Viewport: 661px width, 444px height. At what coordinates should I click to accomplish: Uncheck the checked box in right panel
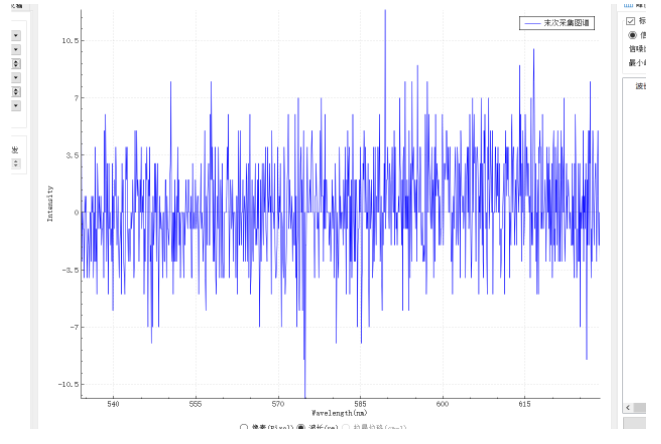pyautogui.click(x=630, y=21)
